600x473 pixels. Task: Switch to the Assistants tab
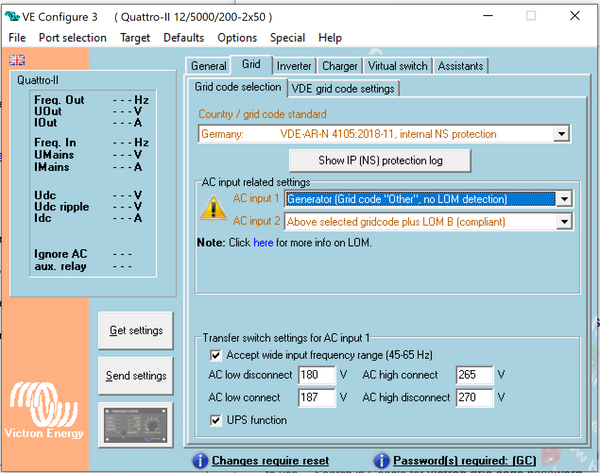tap(460, 66)
